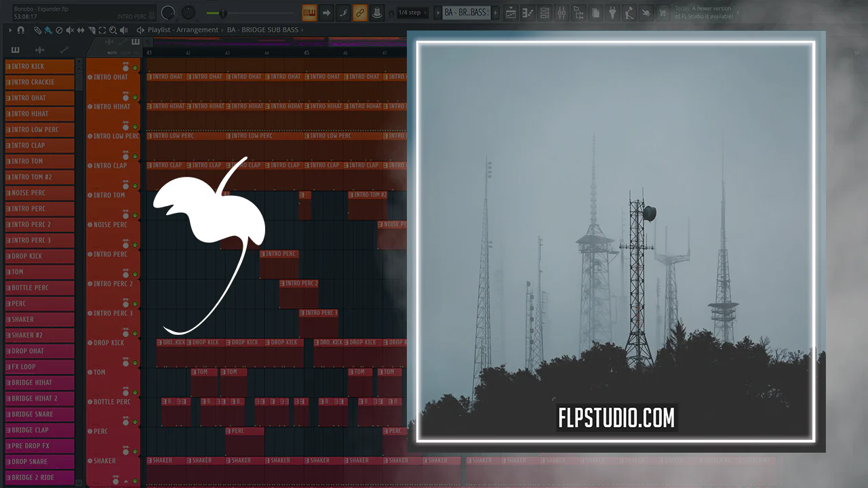Select FX LOOP in the pattern picker
Viewport: 868px width, 488px height.
39,367
